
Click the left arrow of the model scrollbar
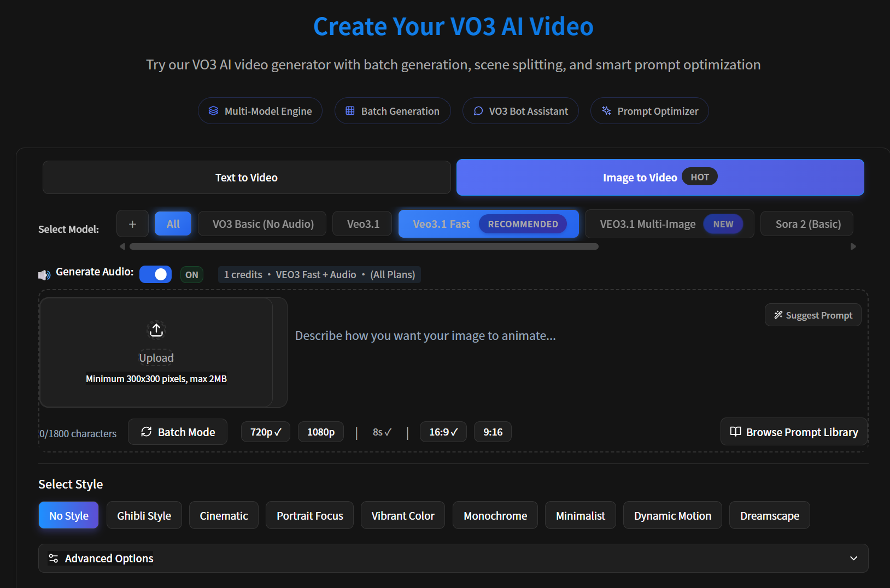tap(122, 246)
